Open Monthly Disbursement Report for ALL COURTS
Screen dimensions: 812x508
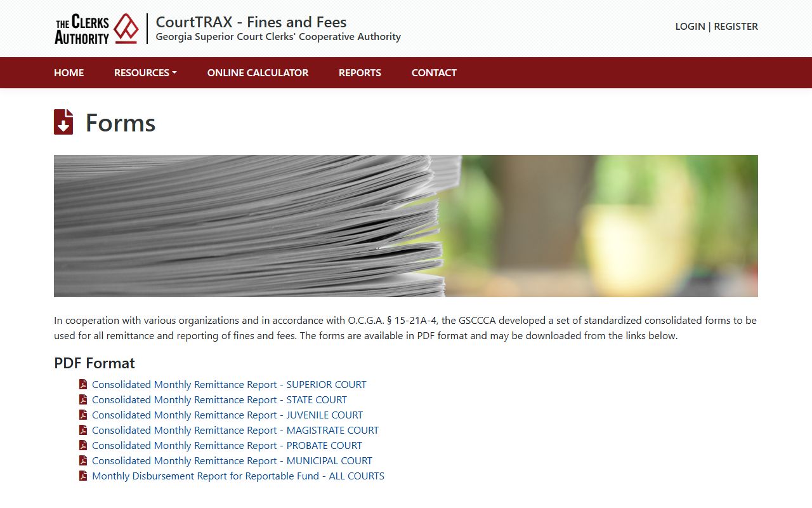[238, 476]
